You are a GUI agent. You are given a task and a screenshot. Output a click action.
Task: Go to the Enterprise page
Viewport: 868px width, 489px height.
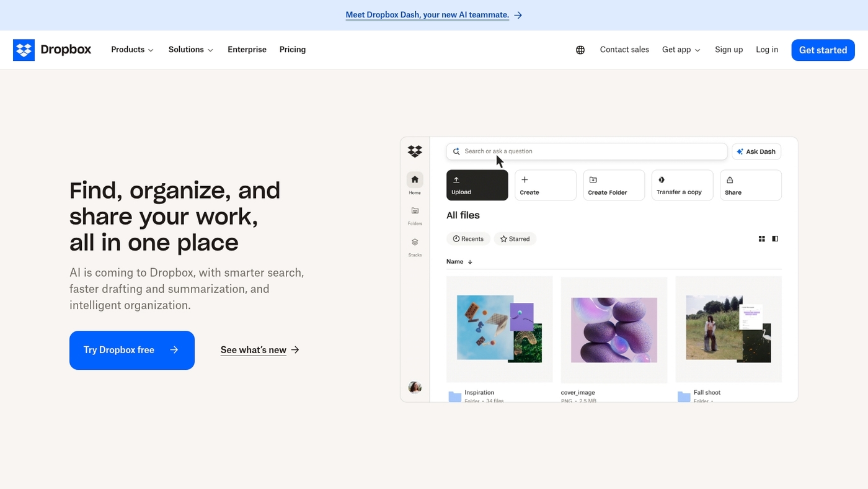click(x=247, y=50)
